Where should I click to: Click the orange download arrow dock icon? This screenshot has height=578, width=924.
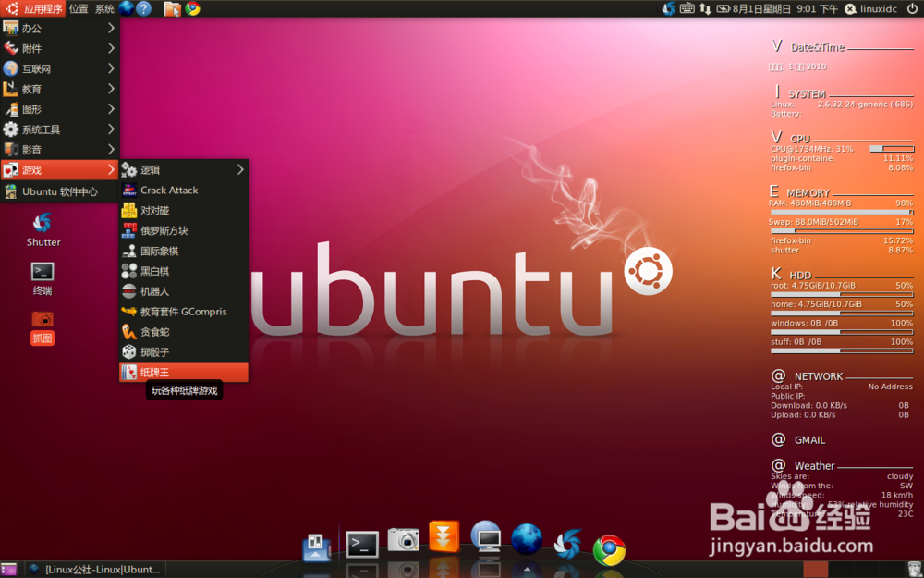[444, 537]
